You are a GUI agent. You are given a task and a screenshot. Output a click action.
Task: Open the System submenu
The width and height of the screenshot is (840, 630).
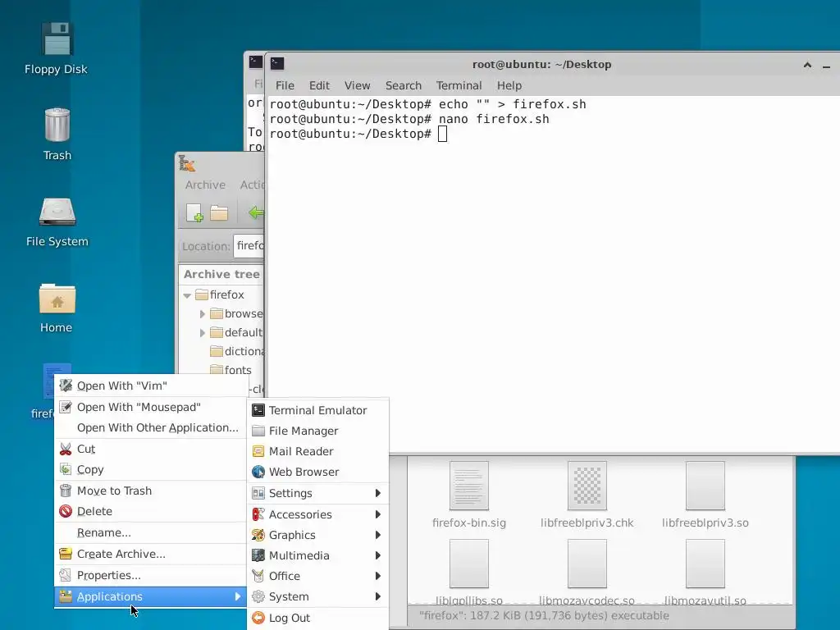(x=317, y=596)
